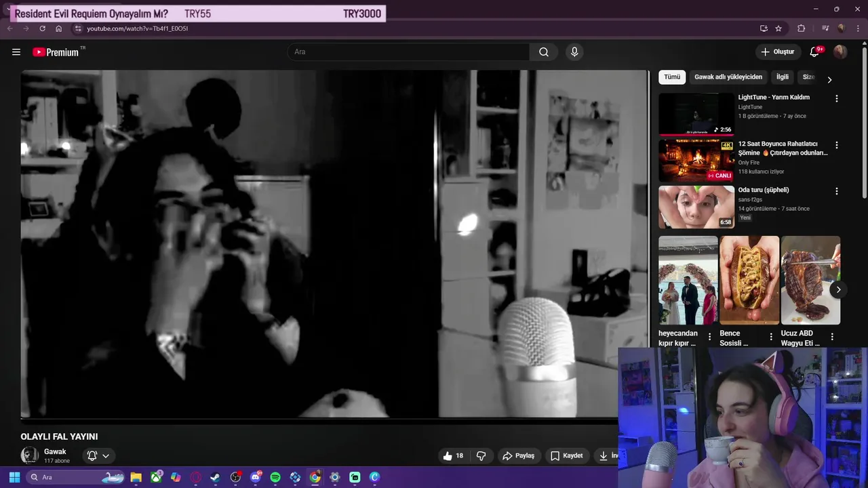Open Chrome media controls icon
Screen dimensions: 868x488
click(825, 28)
